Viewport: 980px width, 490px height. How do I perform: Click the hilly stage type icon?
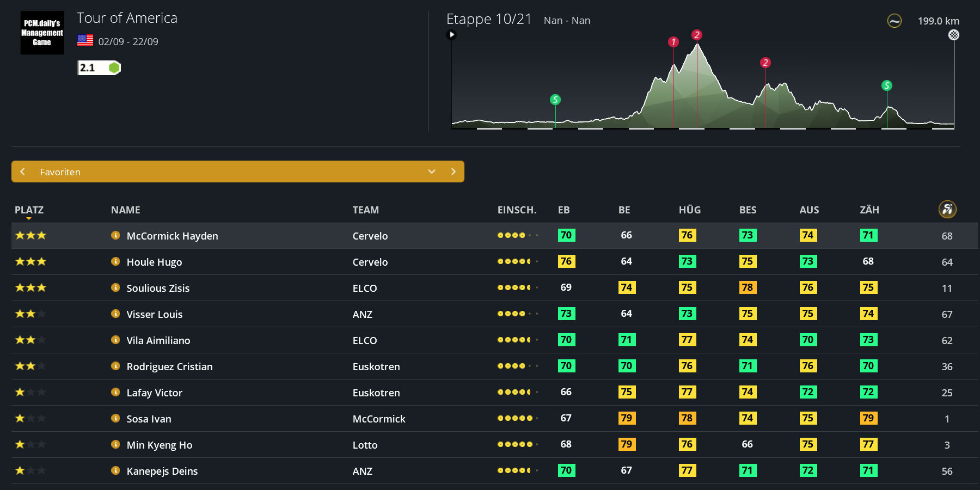[x=894, y=21]
